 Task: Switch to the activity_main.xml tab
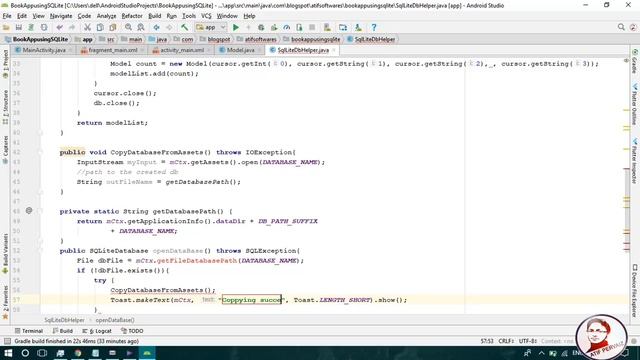click(182, 50)
